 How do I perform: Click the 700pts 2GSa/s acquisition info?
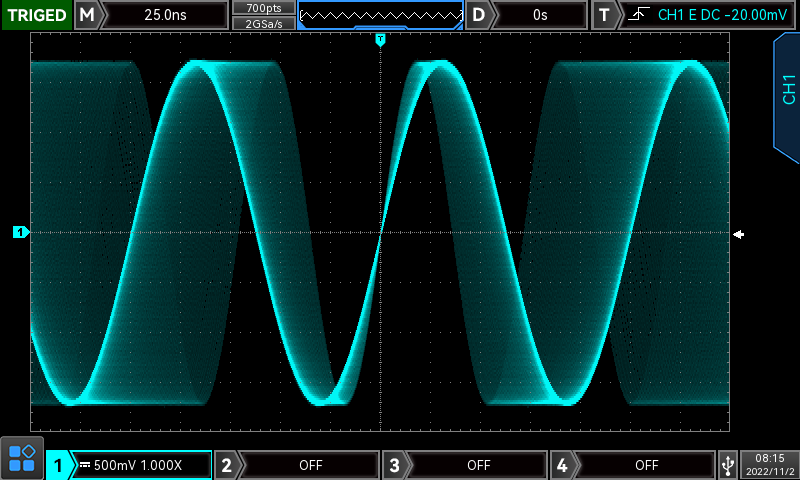point(263,15)
